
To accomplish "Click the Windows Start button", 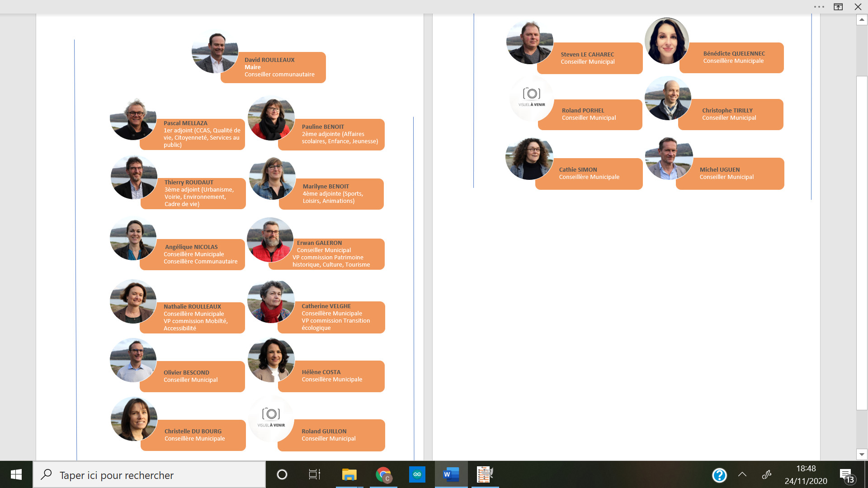I will coord(16,474).
